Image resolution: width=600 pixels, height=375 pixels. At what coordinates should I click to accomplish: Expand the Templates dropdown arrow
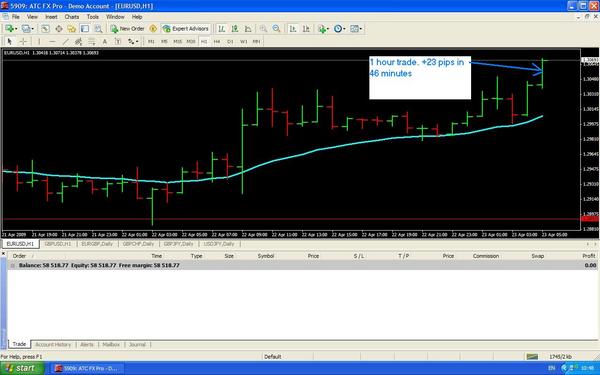(x=361, y=29)
